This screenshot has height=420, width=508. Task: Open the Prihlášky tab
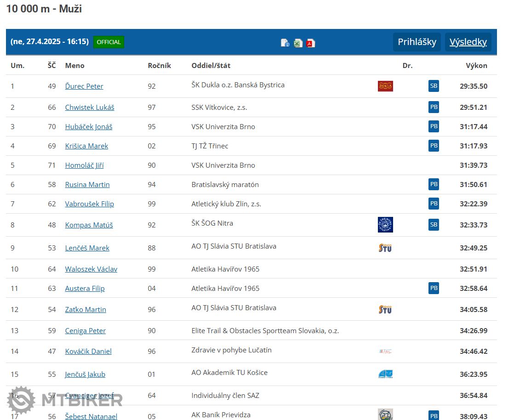point(417,42)
